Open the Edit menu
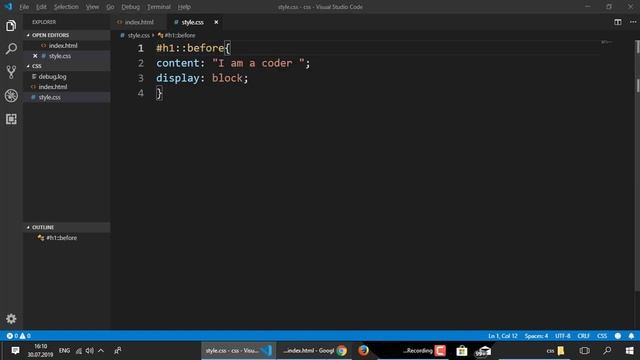Screen dimensions: 640x360 41,7
